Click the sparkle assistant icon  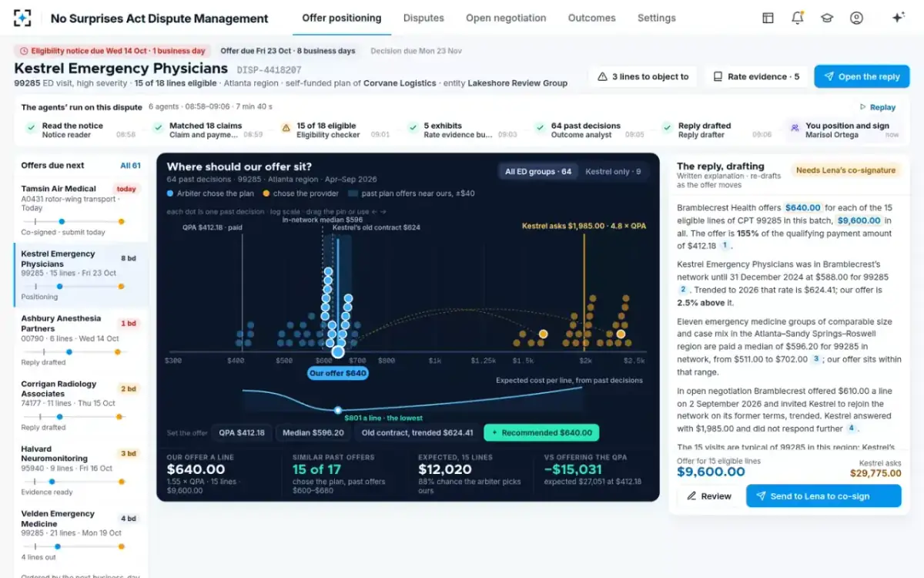pos(898,18)
